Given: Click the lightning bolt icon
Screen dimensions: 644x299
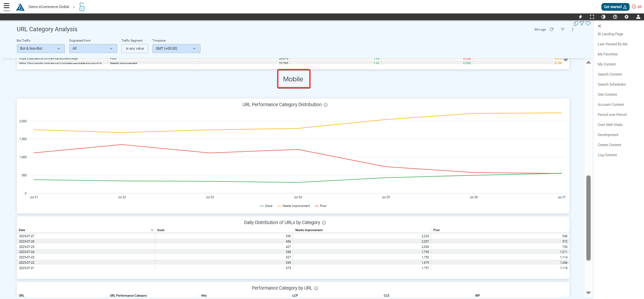Looking at the screenshot, I should coord(580,17).
